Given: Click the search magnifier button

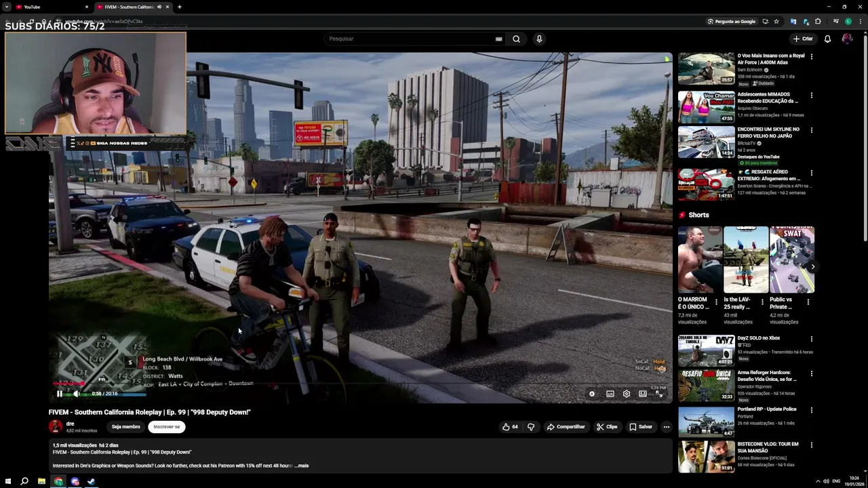Looking at the screenshot, I should 517,39.
